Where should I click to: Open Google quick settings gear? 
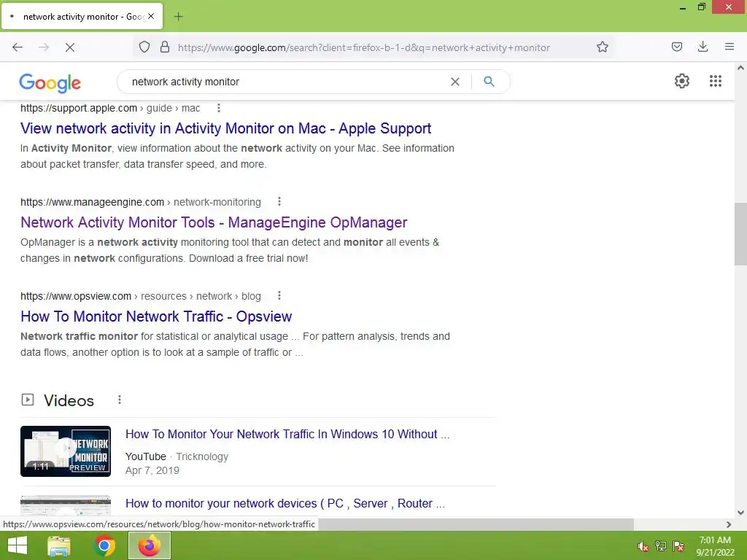pos(682,81)
